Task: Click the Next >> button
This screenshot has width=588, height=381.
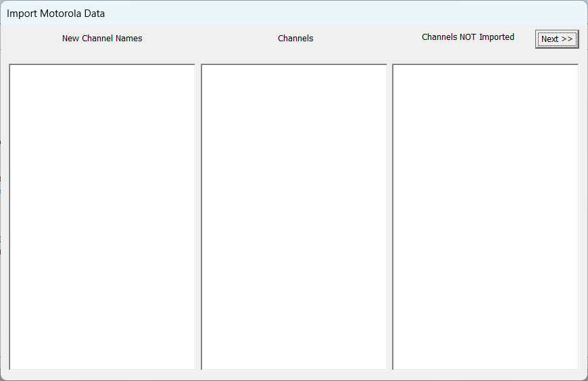Action: [557, 39]
